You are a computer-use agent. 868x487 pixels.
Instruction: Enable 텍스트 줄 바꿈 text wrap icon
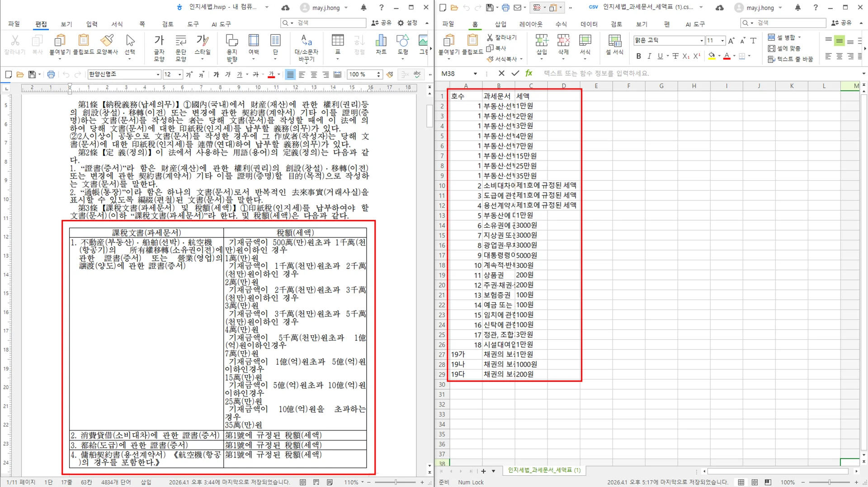tap(790, 58)
